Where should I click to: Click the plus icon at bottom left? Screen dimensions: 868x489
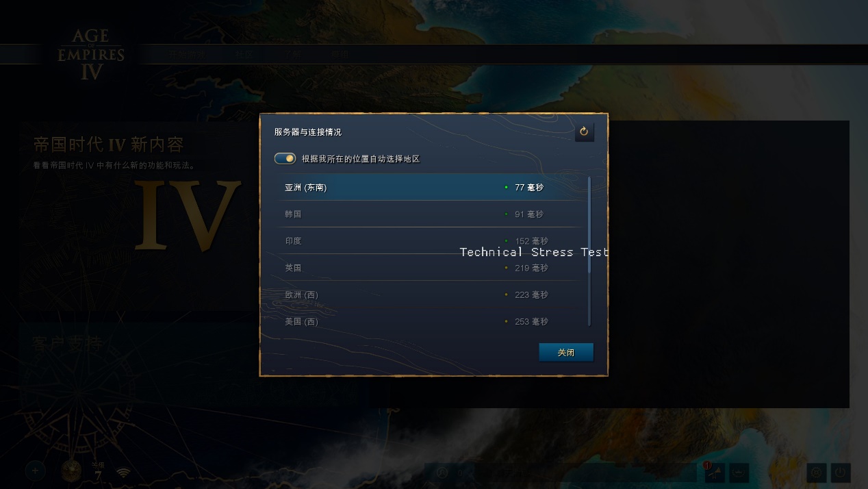coord(36,471)
